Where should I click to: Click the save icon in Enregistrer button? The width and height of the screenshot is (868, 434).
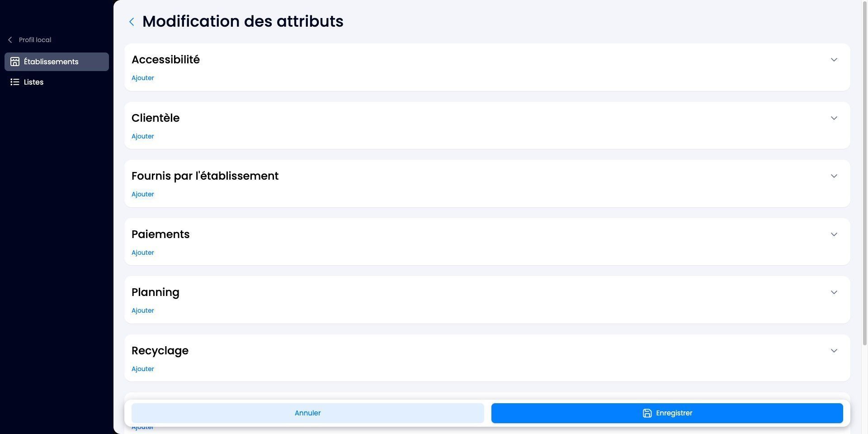(647, 413)
